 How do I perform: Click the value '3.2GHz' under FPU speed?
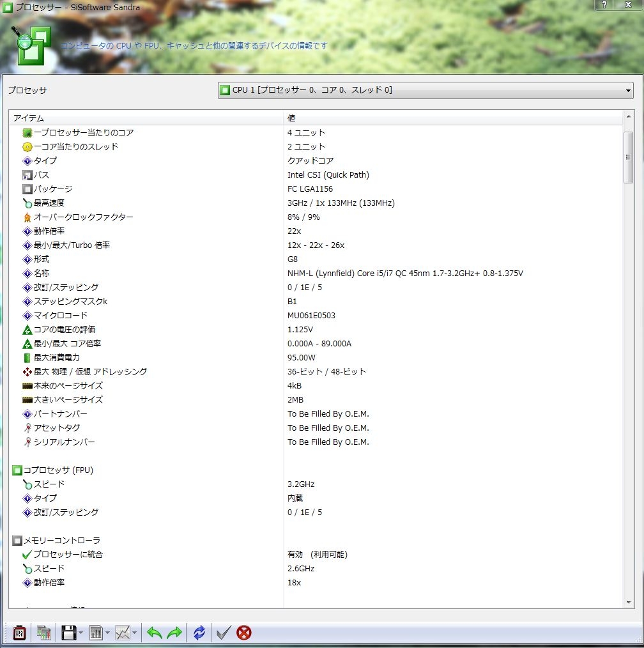(x=301, y=484)
